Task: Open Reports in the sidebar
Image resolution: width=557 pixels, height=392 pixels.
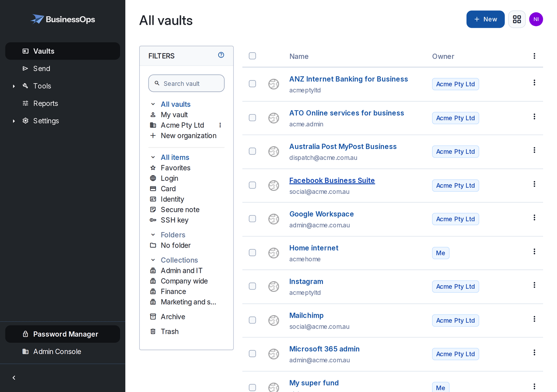Action: point(63,103)
